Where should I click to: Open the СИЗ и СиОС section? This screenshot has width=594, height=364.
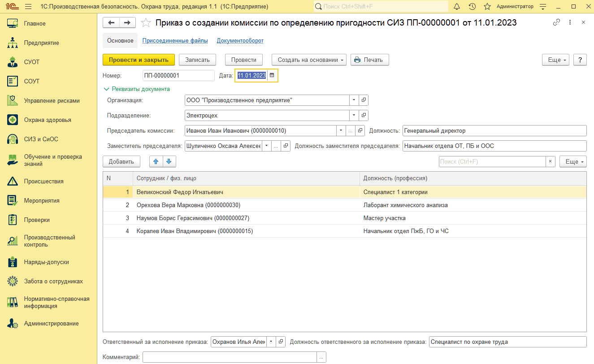pos(41,139)
